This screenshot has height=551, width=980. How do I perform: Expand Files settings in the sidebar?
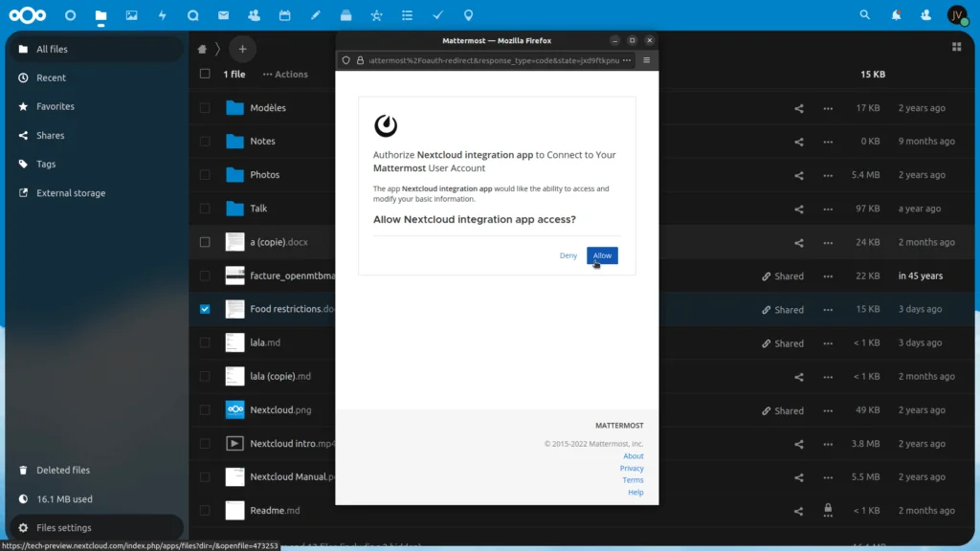(x=97, y=528)
